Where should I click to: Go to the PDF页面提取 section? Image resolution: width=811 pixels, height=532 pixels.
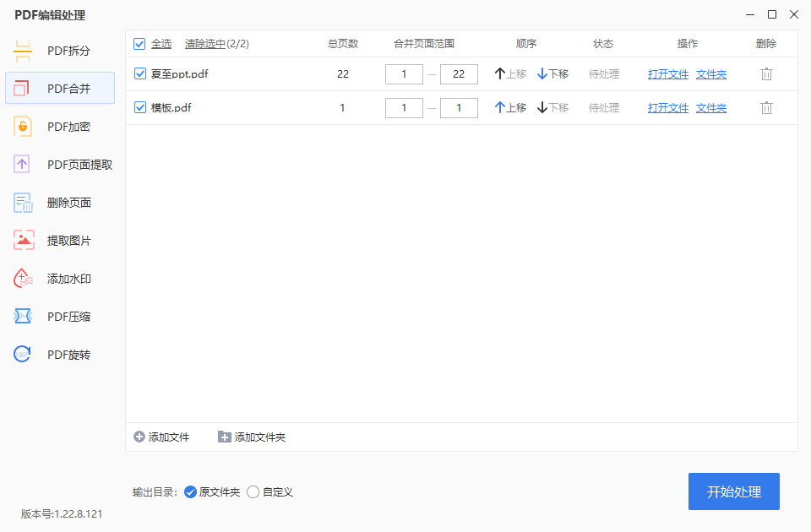tap(60, 165)
